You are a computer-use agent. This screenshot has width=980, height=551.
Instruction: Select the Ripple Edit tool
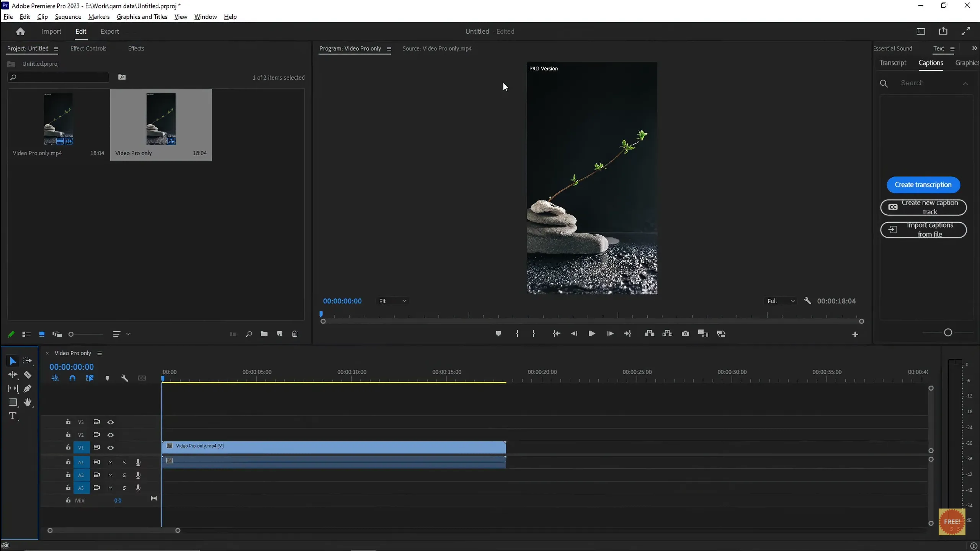pyautogui.click(x=13, y=375)
